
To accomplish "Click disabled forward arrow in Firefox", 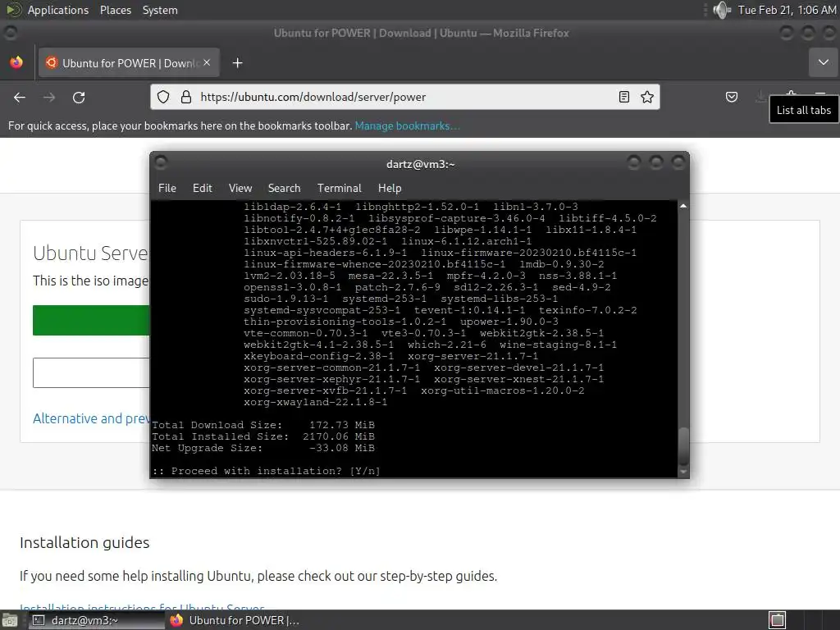I will click(x=49, y=98).
